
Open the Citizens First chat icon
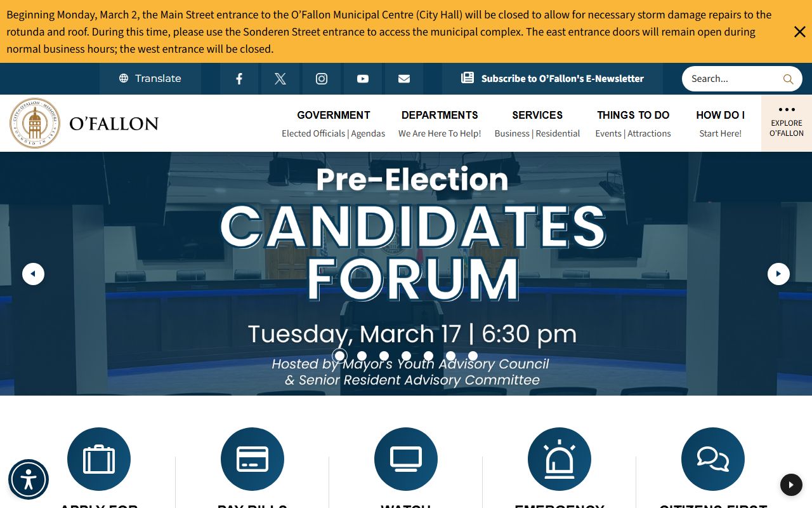point(712,459)
